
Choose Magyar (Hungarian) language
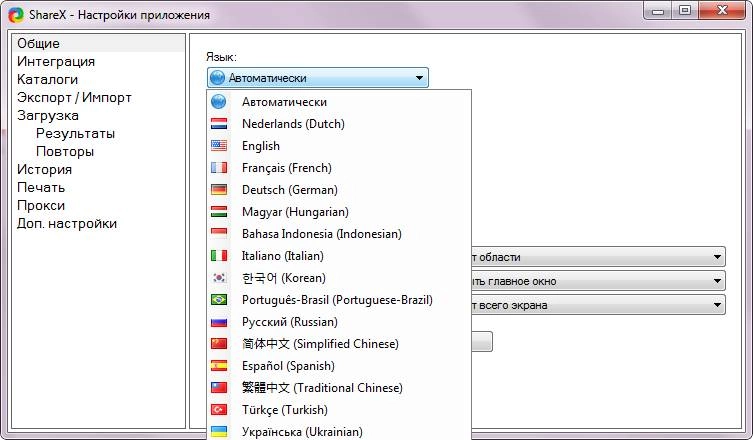(339, 212)
